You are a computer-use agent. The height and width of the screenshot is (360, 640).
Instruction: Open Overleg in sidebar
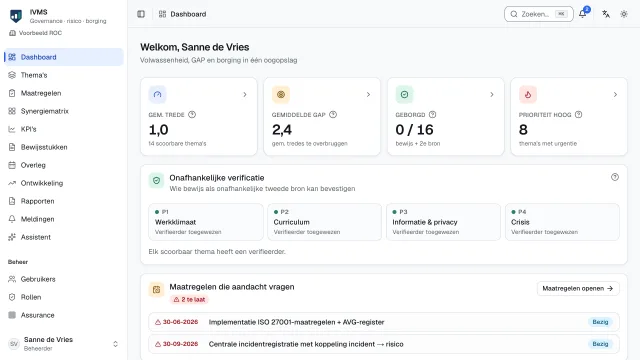(x=64, y=165)
